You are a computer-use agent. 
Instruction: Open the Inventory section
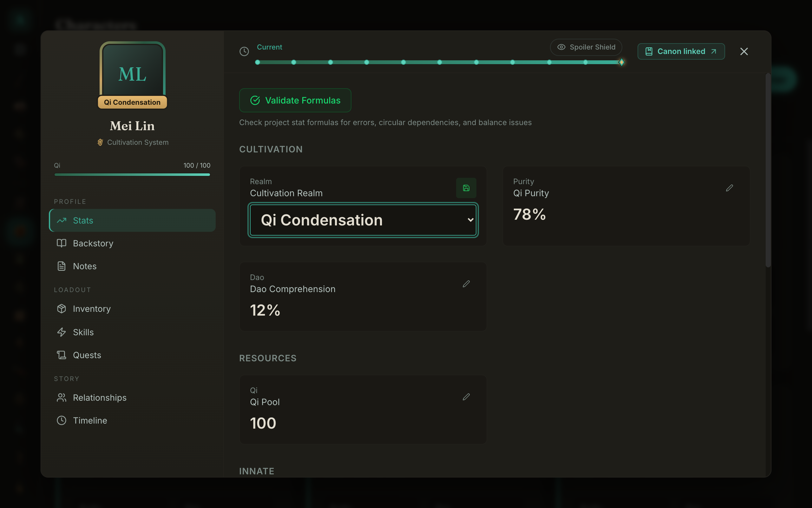point(132,309)
